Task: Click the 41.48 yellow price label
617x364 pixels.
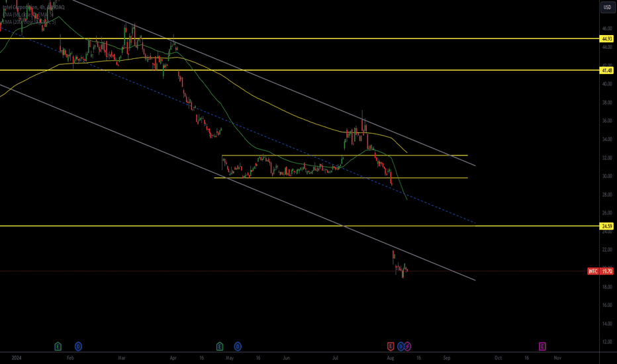Action: pyautogui.click(x=607, y=70)
